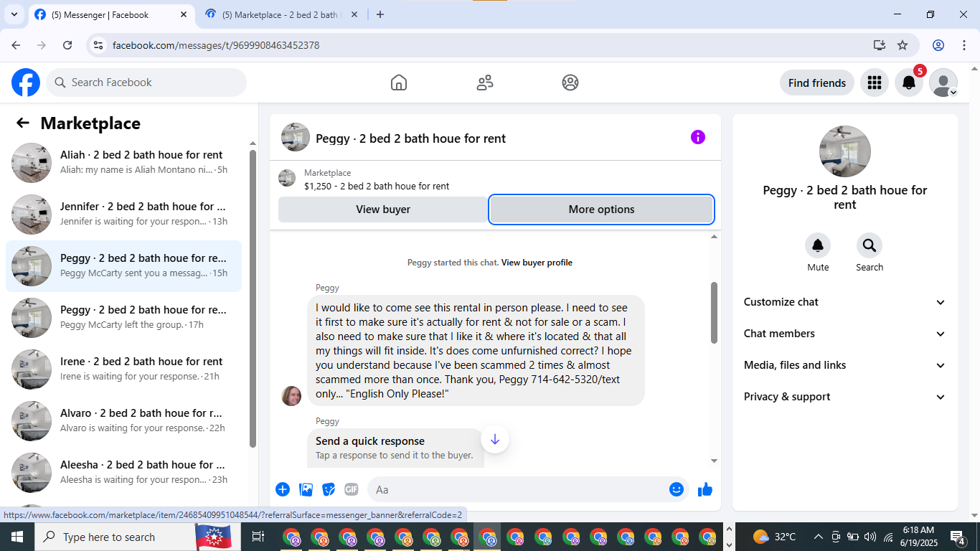Open Windows Task View
The image size is (980, 551).
[258, 537]
